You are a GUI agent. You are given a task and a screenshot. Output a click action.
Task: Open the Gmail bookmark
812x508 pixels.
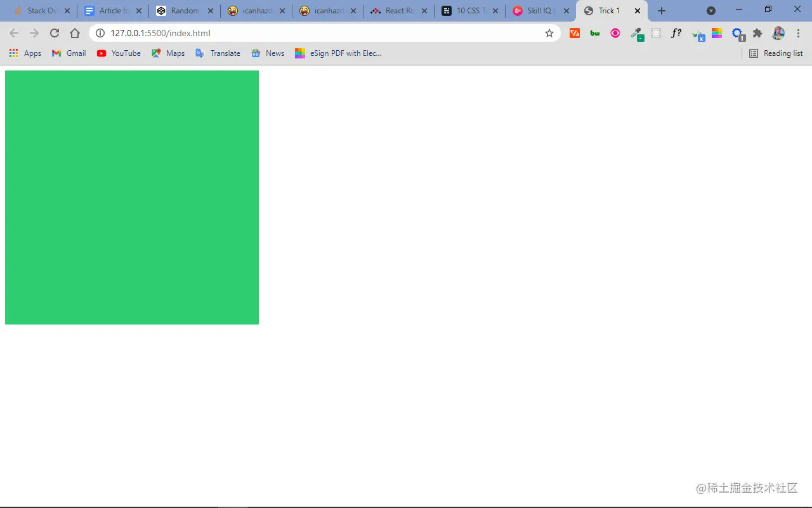pos(69,53)
